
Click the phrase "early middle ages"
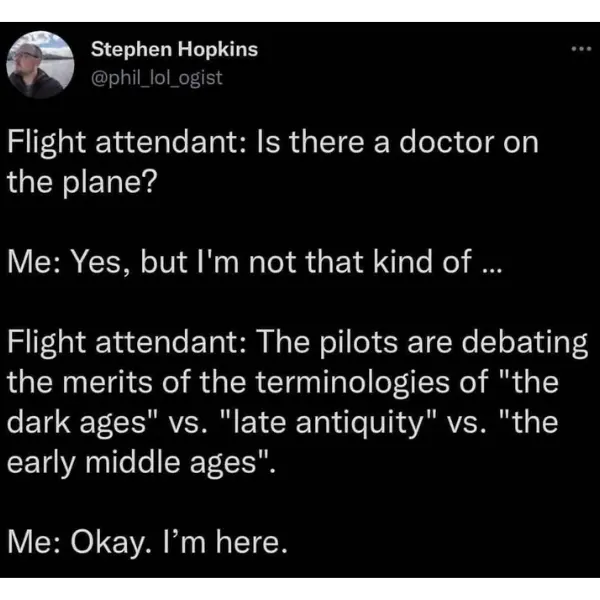[x=140, y=462]
